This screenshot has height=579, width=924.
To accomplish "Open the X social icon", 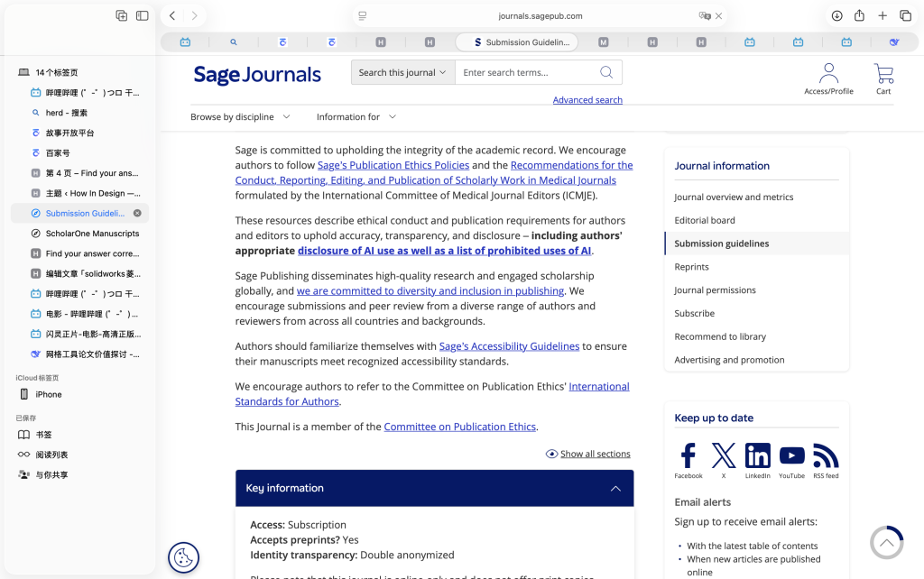I will (x=723, y=456).
